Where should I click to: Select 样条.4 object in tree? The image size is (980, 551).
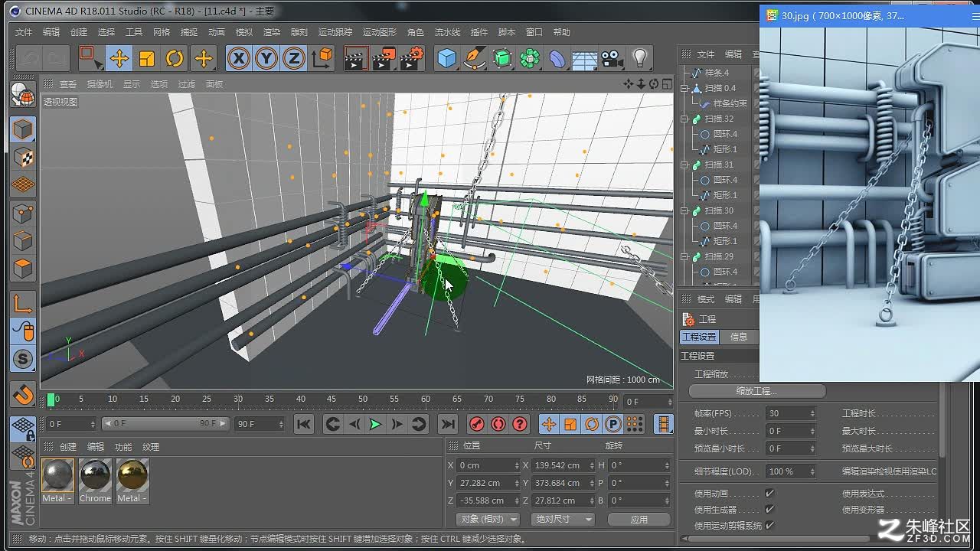click(717, 73)
